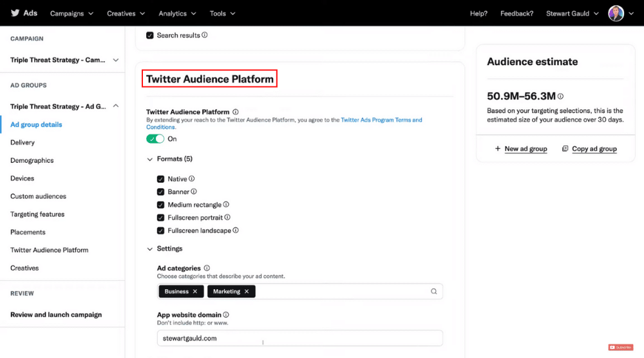Open Review and launch campaign
This screenshot has width=644, height=358.
pos(56,314)
